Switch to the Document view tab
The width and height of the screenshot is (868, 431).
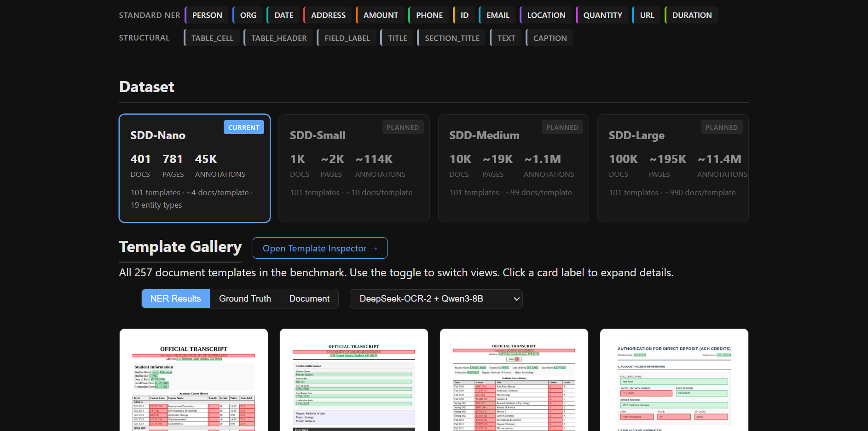pyautogui.click(x=309, y=298)
